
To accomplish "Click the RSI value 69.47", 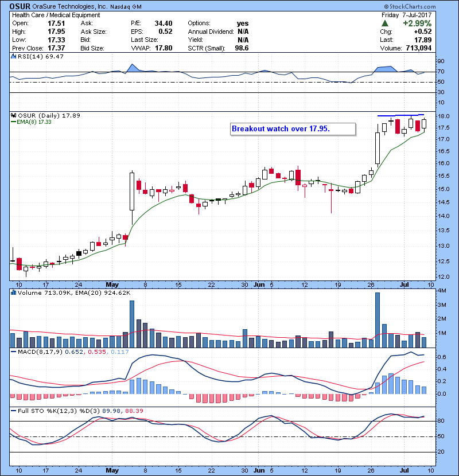I will pyautogui.click(x=55, y=56).
